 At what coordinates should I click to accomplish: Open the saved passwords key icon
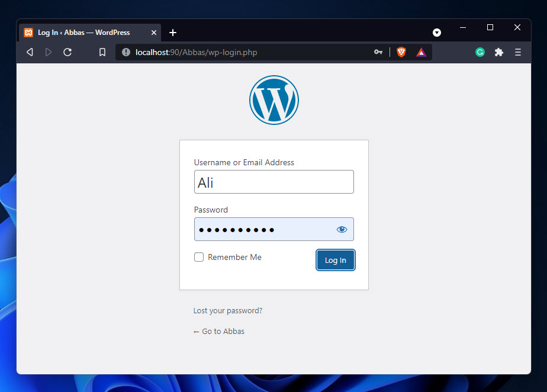[x=378, y=52]
